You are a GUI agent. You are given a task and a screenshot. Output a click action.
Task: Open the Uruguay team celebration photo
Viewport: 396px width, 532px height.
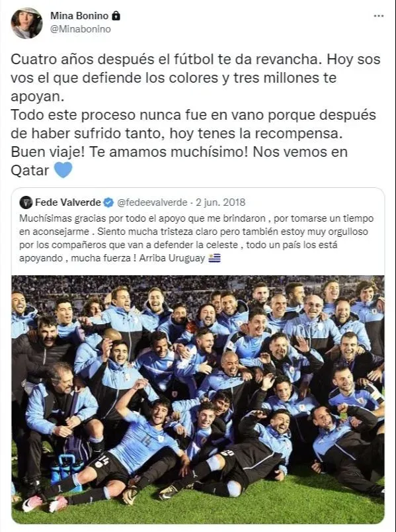198,400
